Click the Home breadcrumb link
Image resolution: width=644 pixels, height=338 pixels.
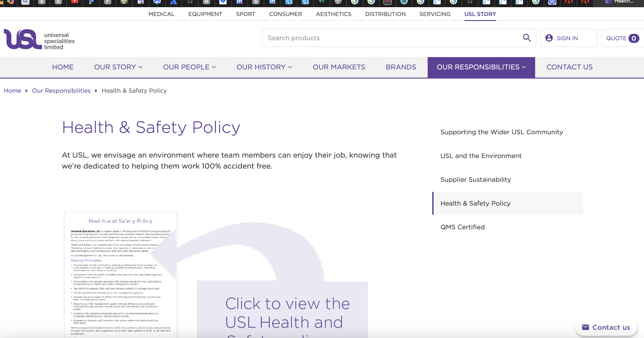coord(12,91)
